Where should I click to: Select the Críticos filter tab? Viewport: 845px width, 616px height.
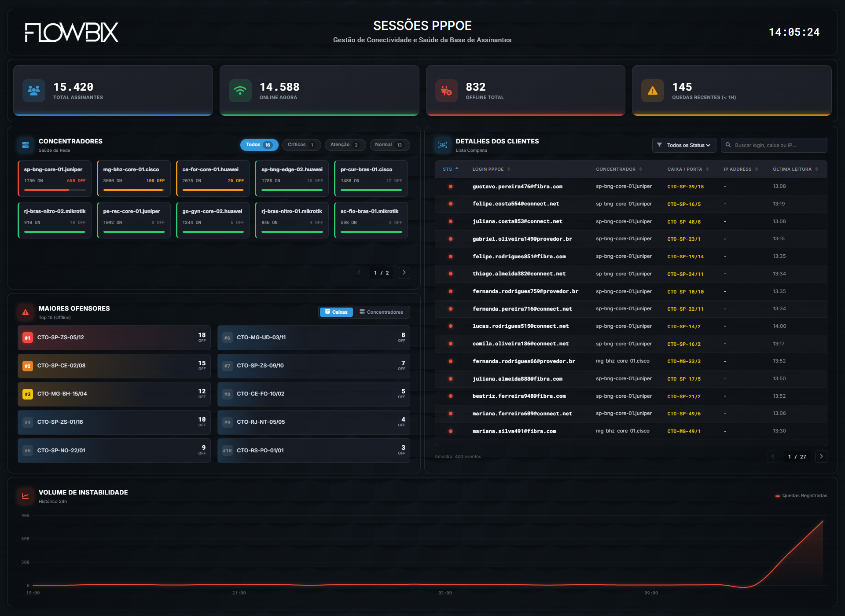(x=301, y=145)
